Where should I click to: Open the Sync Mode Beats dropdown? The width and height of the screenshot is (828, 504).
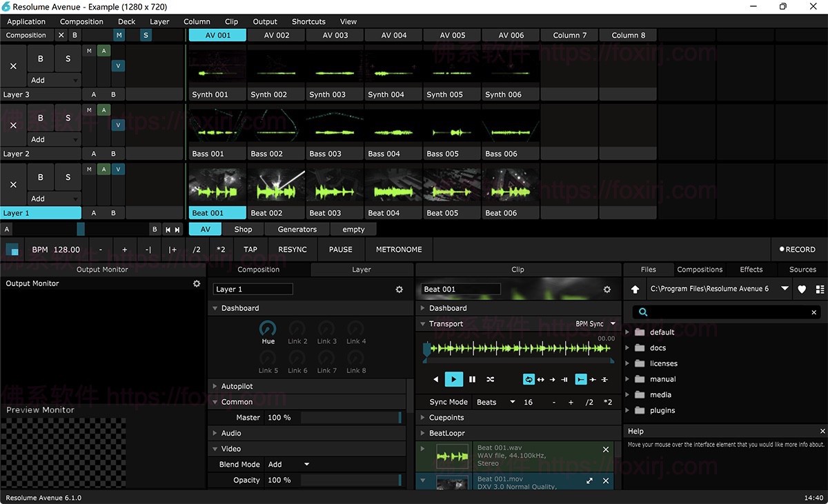click(x=495, y=402)
